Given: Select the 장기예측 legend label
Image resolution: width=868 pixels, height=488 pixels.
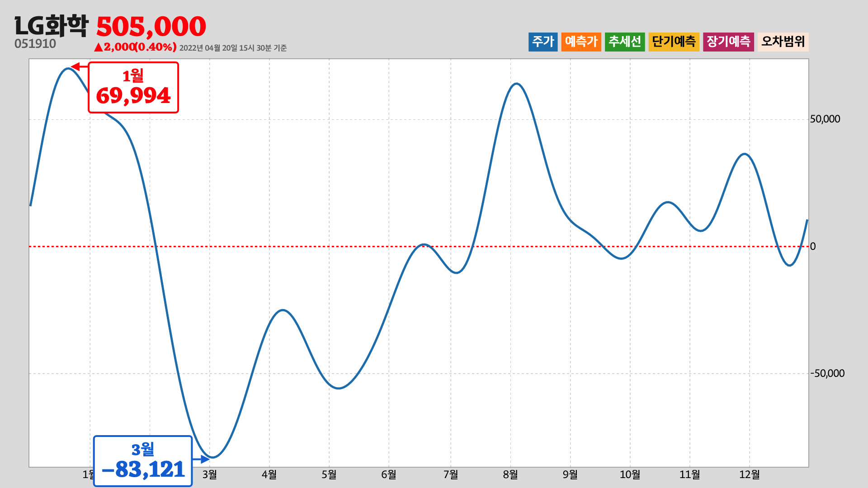Looking at the screenshot, I should (728, 42).
